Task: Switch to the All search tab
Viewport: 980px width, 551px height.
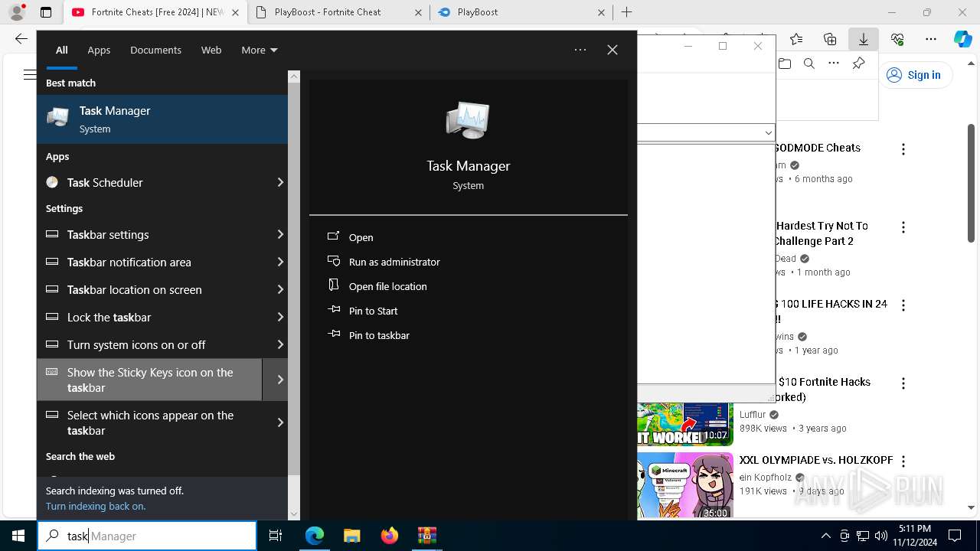Action: 62,50
